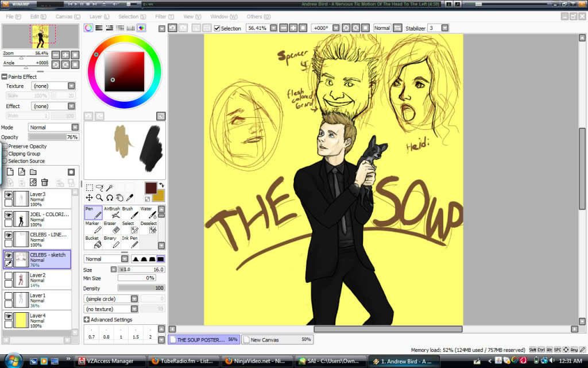The width and height of the screenshot is (588, 368).
Task: Activate the hand pan tool
Action: (119, 198)
